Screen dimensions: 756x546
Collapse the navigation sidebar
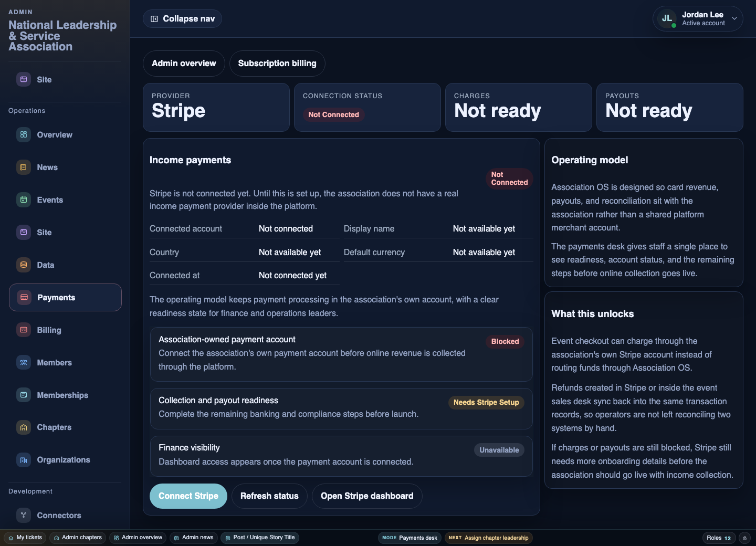point(182,18)
